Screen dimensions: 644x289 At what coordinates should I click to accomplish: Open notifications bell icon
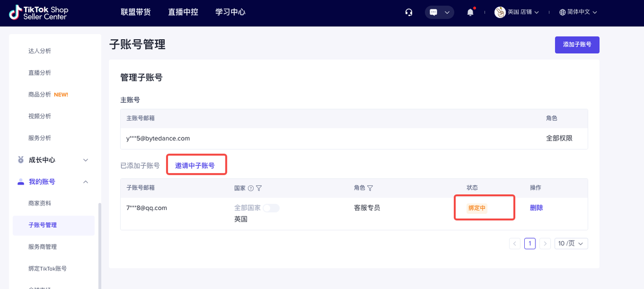point(470,13)
